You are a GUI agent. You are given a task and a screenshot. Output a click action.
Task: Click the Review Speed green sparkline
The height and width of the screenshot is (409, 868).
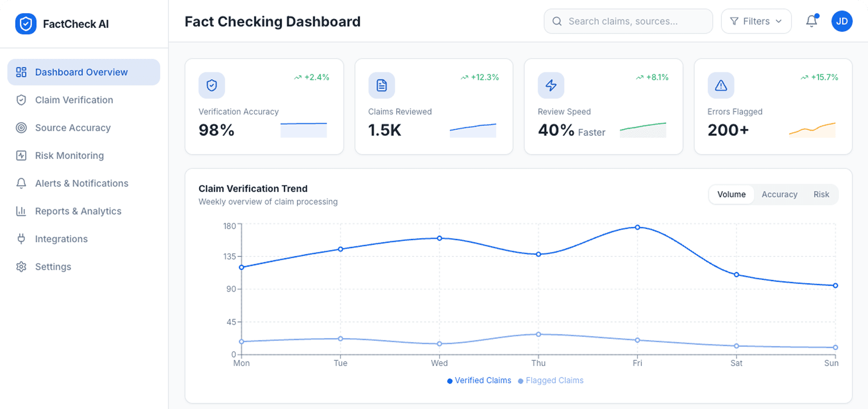(643, 130)
